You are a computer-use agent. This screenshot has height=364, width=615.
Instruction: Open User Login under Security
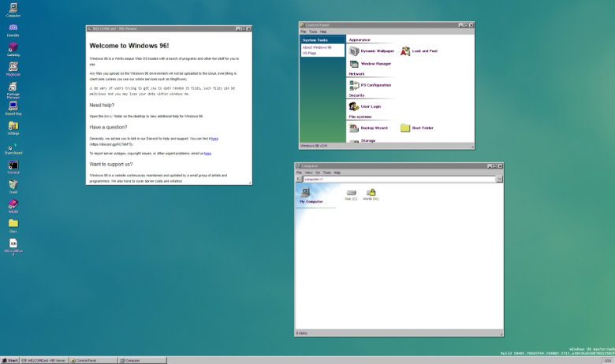(x=365, y=106)
